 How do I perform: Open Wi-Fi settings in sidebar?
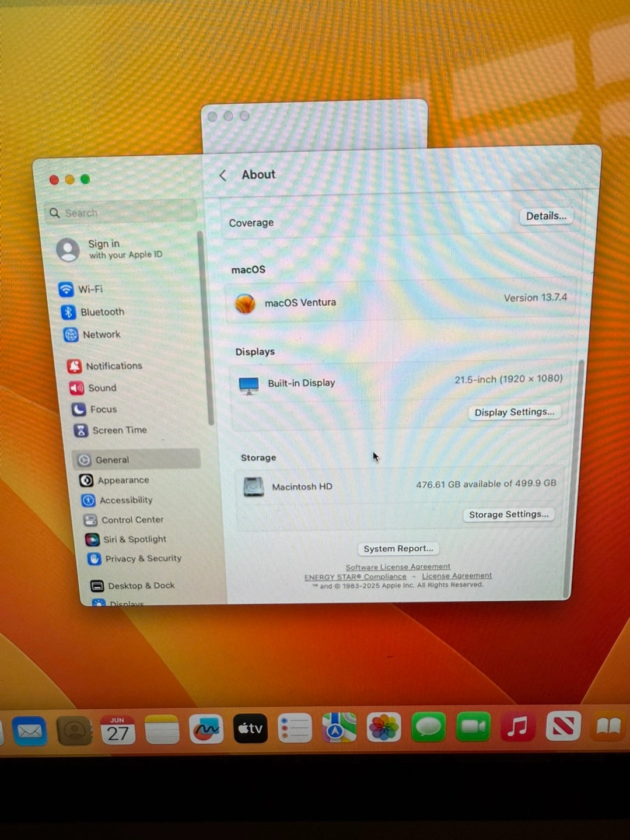click(82, 289)
